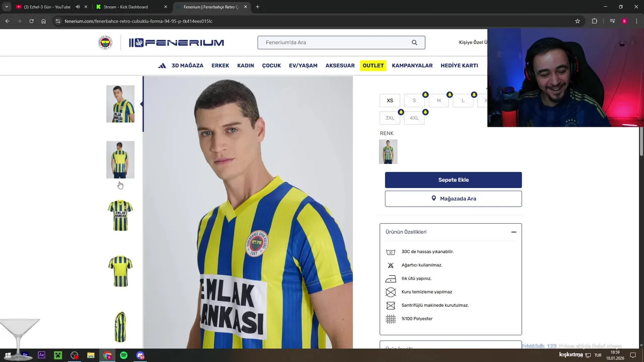Open the Windows notification center icon

[633, 355]
